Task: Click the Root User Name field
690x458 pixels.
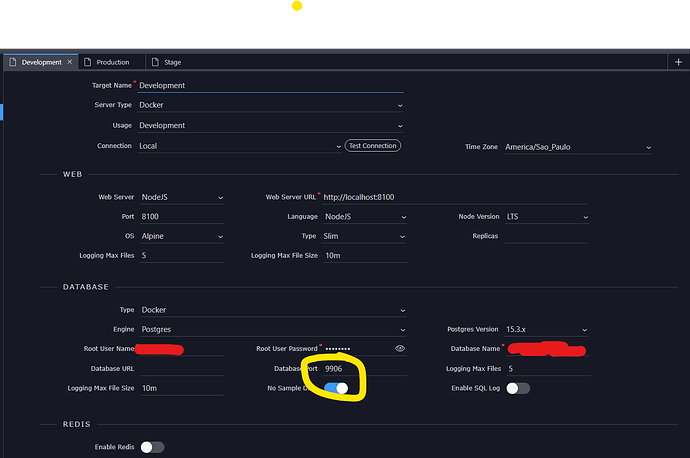Action: click(x=180, y=349)
